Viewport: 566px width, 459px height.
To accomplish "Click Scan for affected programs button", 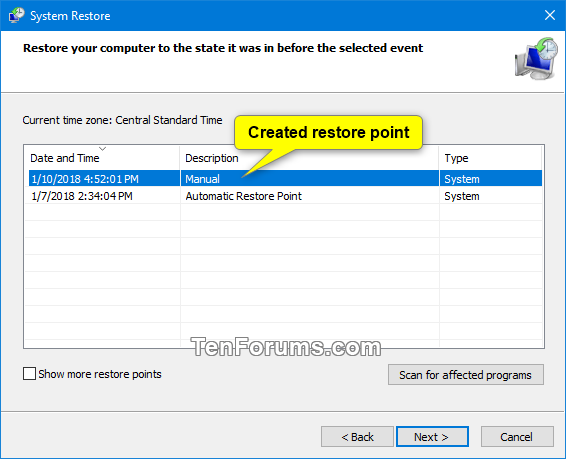I will (466, 375).
